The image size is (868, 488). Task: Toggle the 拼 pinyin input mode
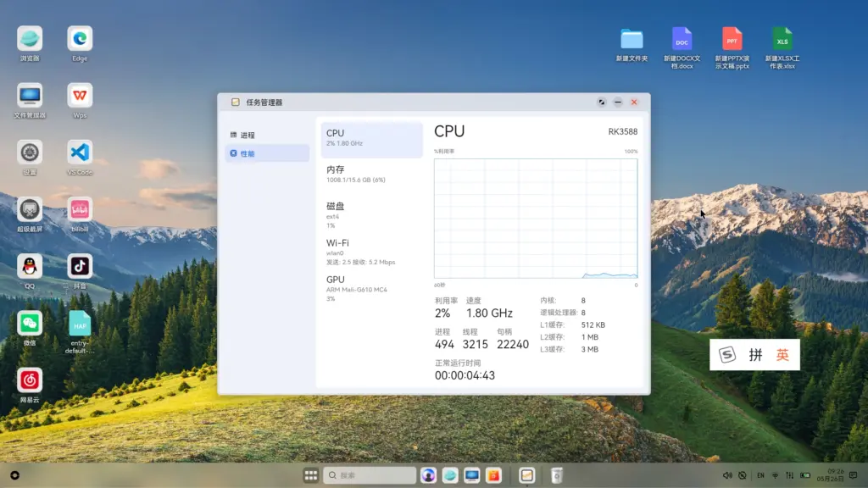754,356
